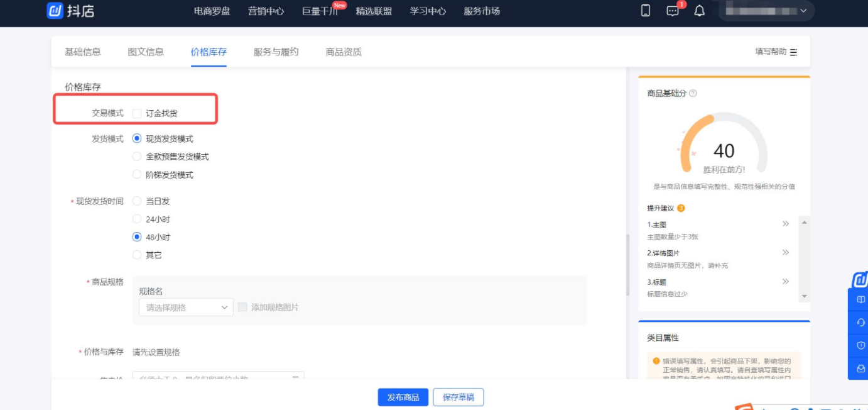Viewport: 868px width, 410px height.
Task: Click the shield icon in right sidebar
Action: click(x=860, y=345)
